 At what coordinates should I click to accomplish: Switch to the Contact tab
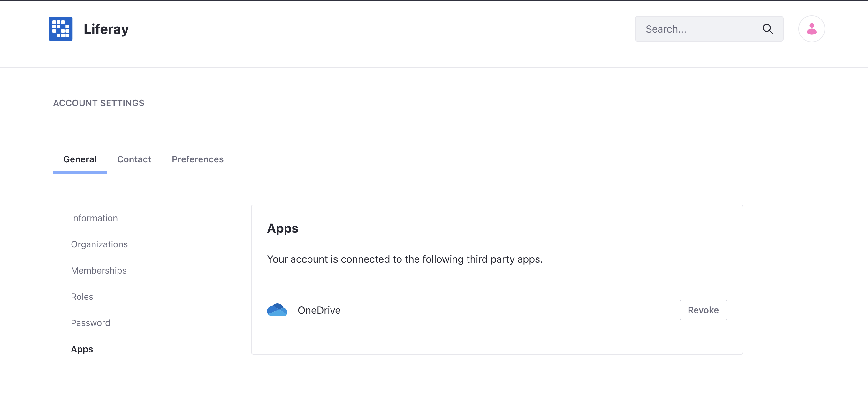coord(134,159)
